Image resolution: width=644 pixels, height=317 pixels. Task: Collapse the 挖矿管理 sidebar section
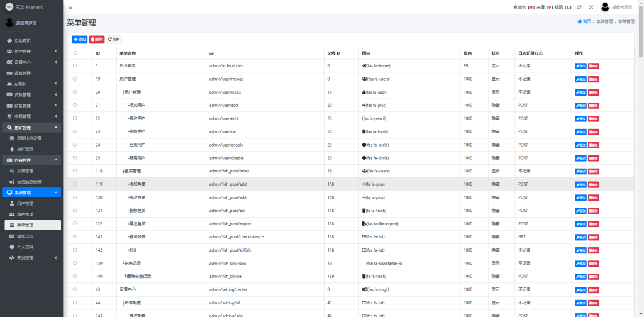coord(31,127)
